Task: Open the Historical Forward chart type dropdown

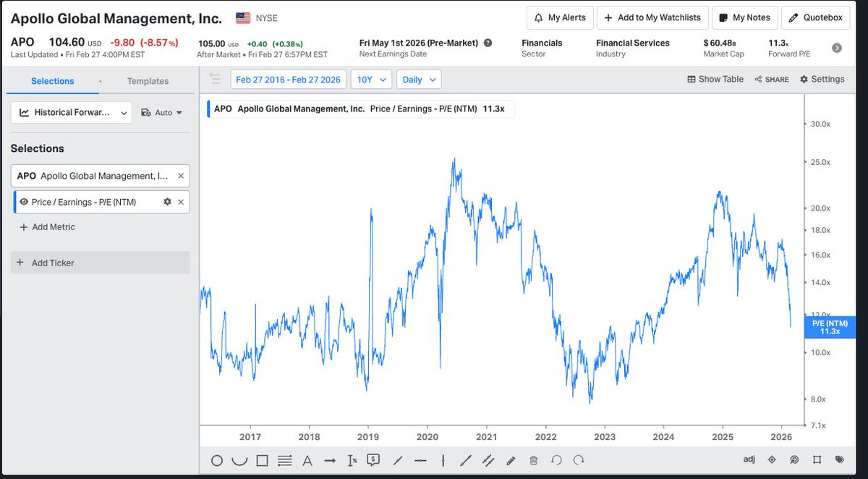Action: point(71,112)
